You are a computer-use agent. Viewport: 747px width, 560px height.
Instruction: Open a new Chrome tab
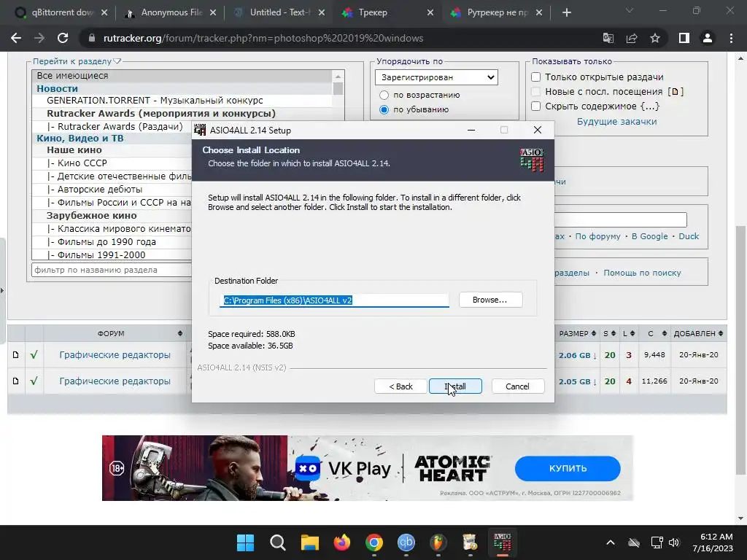pos(566,12)
